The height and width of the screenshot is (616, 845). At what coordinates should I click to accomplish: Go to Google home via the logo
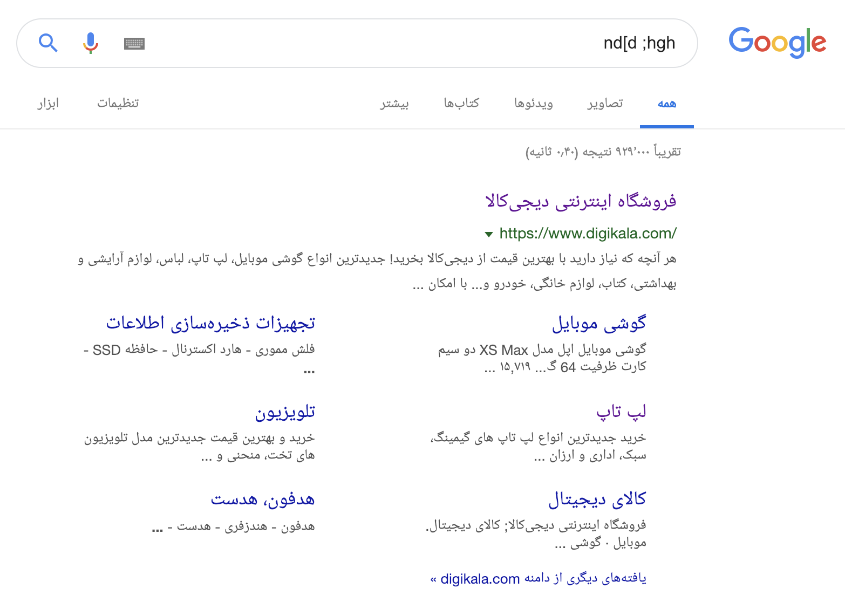click(x=778, y=42)
